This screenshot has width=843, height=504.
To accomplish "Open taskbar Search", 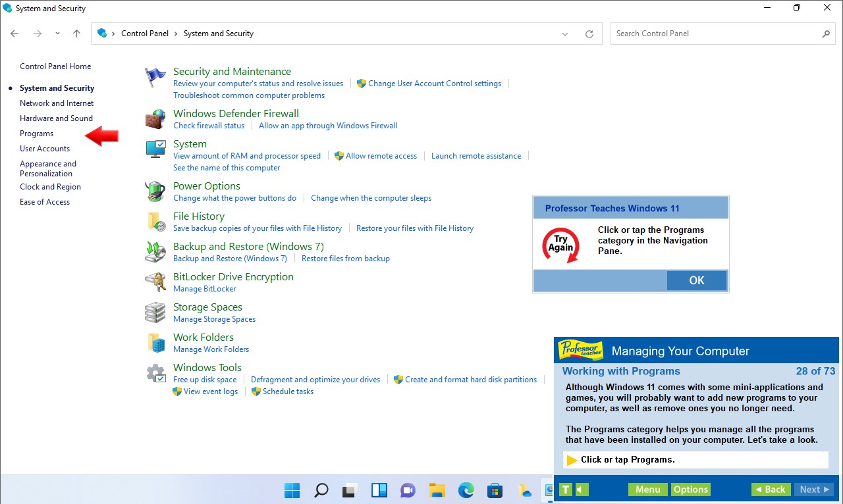I will tap(321, 490).
